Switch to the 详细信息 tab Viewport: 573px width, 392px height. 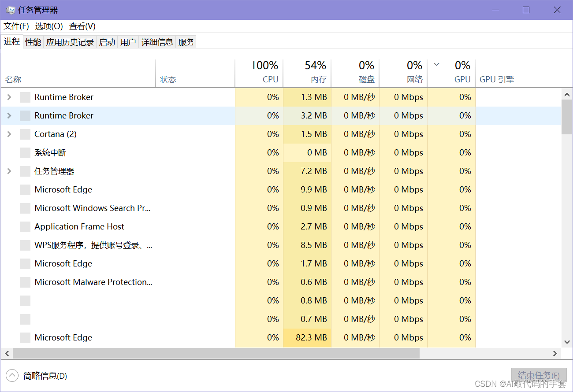157,42
